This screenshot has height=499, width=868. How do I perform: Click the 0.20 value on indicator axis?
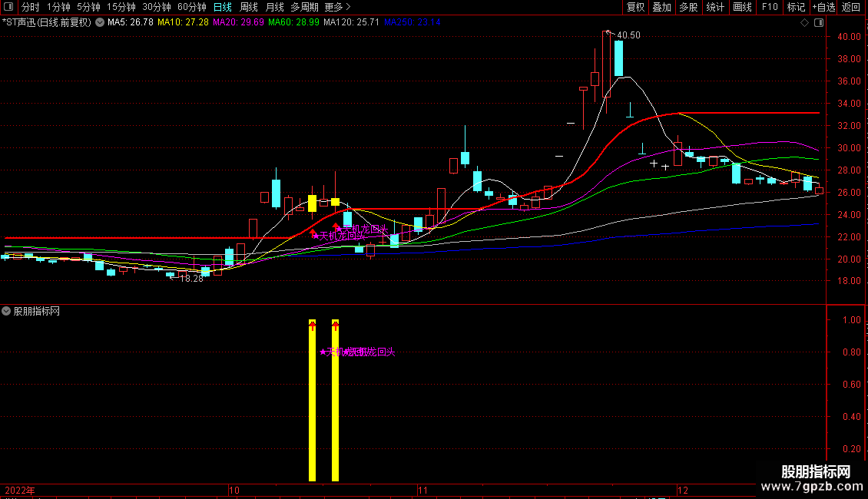pos(851,449)
